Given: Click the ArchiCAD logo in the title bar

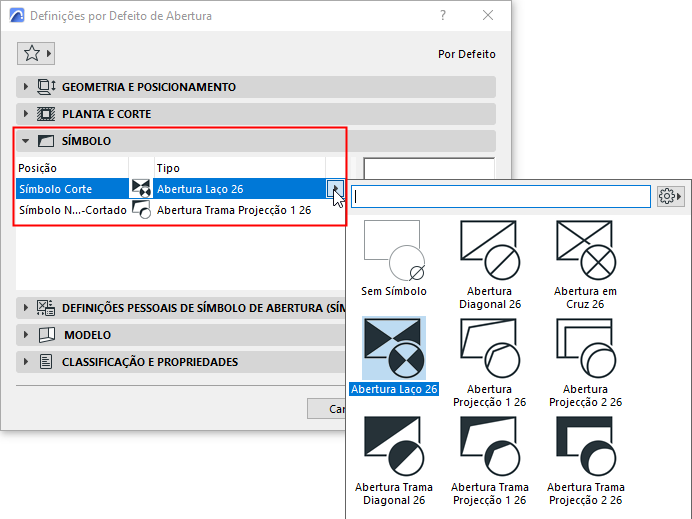Looking at the screenshot, I should click(x=17, y=15).
